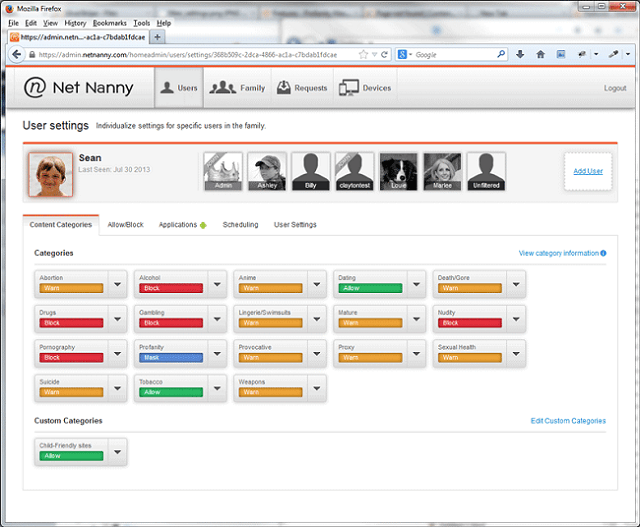Image resolution: width=640 pixels, height=527 pixels.
Task: Switch to the Allow/Block tab
Action: tap(127, 225)
